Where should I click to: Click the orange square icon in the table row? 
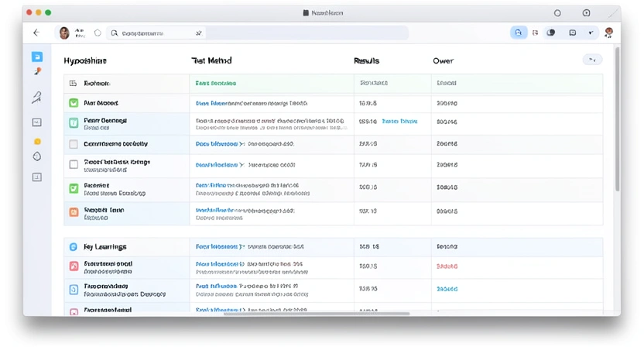click(74, 212)
